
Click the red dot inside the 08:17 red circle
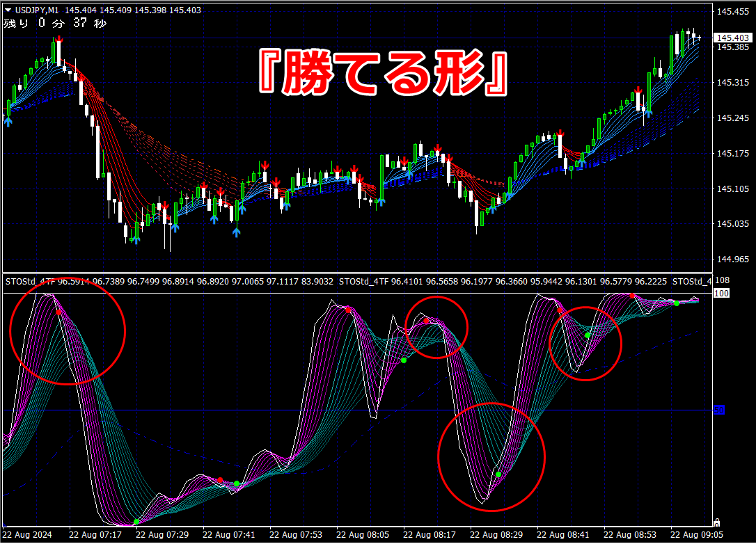(426, 321)
